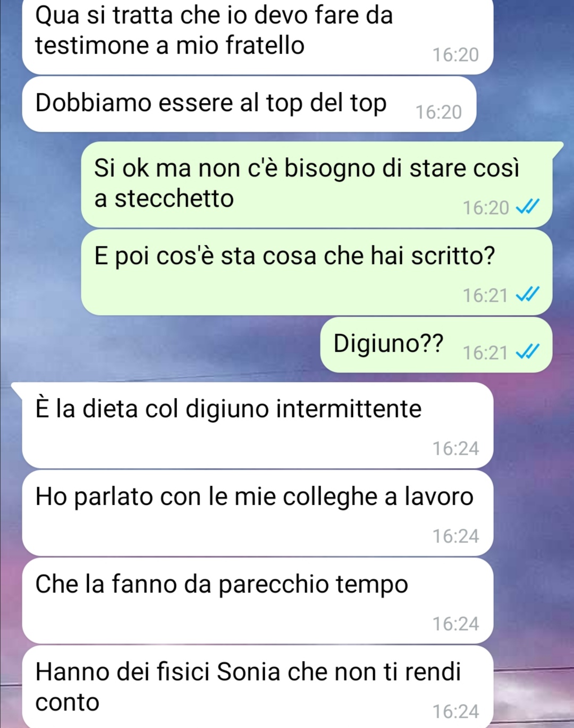Select the 'Si ok ma non c'è bisogno' bubble

pos(317,184)
